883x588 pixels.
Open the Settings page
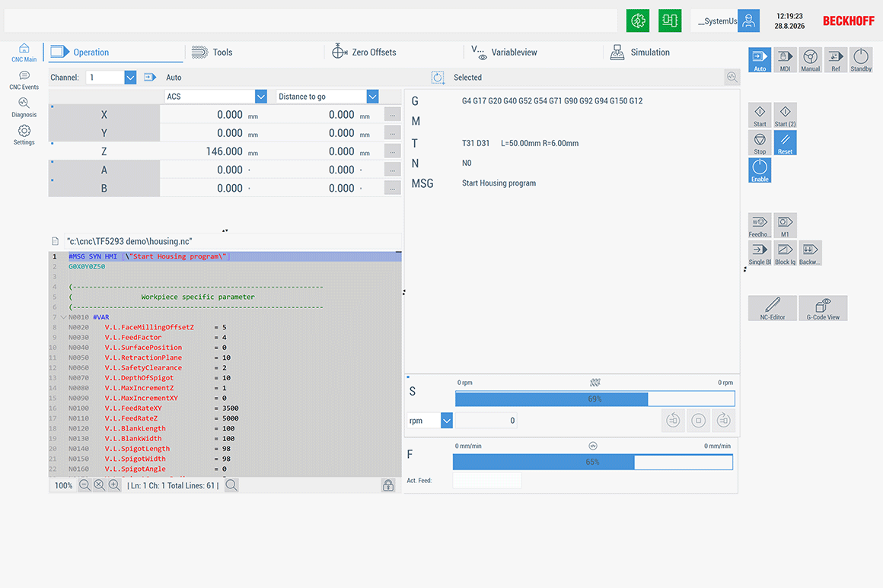tap(24, 135)
